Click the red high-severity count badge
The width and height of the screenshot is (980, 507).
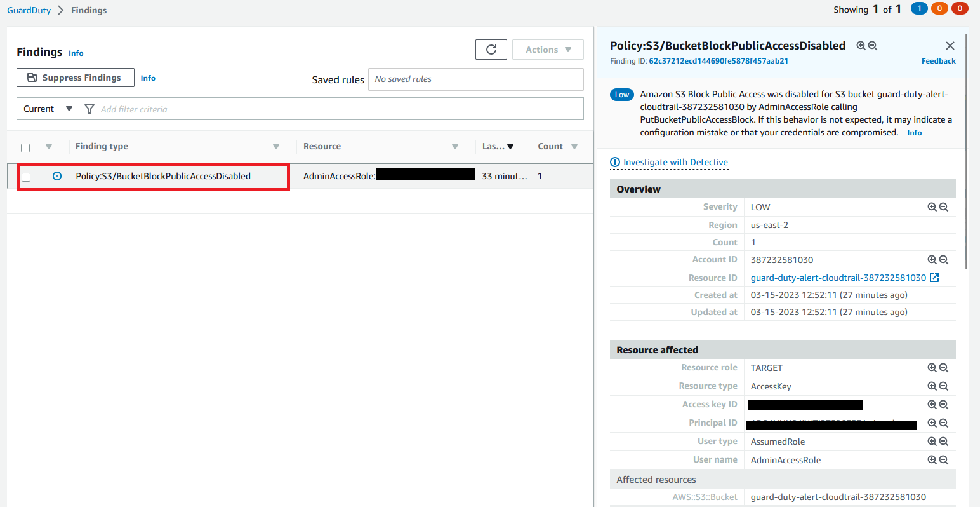[960, 8]
